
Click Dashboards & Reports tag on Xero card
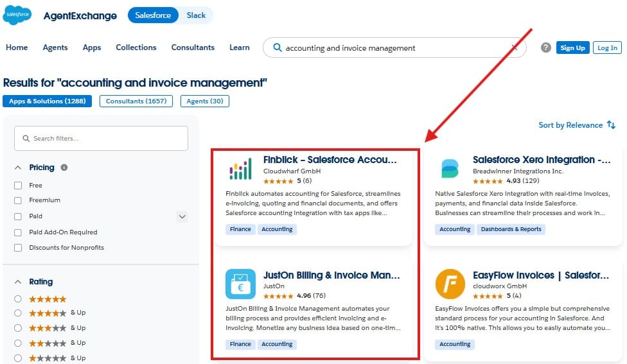point(511,229)
